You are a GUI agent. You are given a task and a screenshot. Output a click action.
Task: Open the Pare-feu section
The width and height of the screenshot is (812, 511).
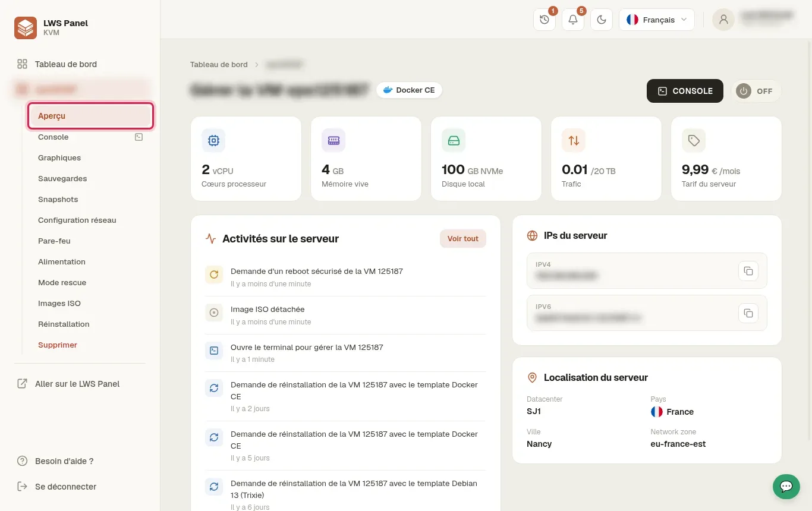54,241
